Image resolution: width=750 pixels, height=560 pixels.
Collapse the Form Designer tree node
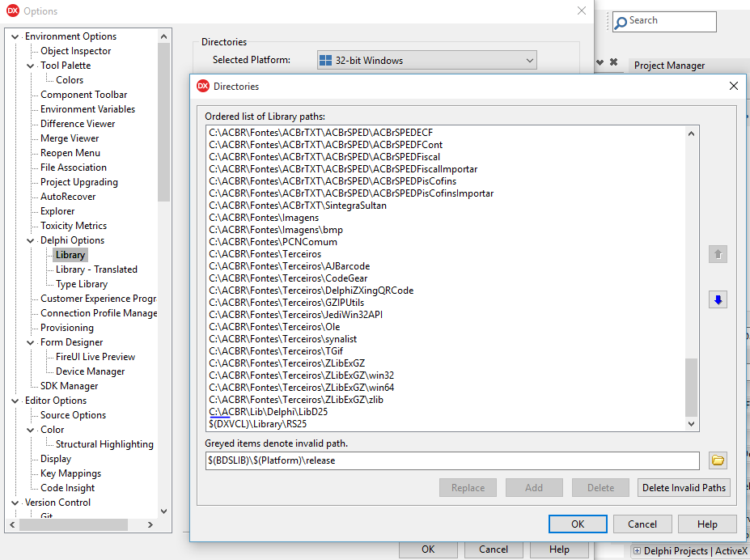30,342
